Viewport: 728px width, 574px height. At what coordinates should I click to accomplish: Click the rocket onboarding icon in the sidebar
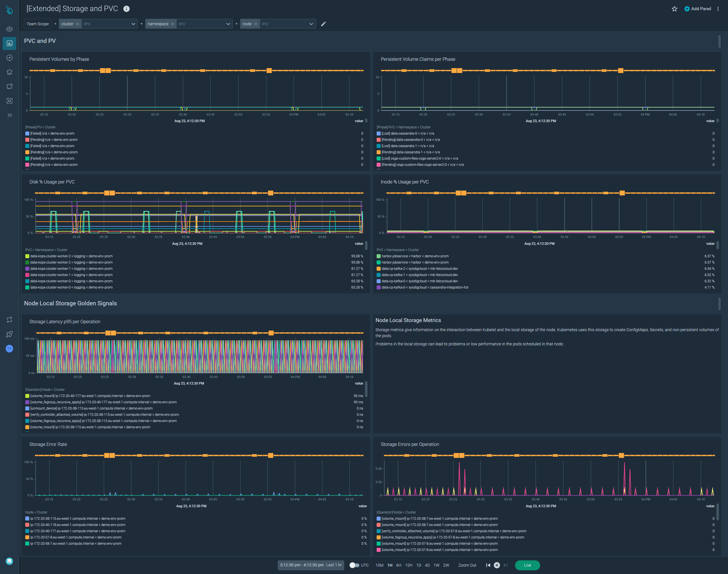point(9,334)
